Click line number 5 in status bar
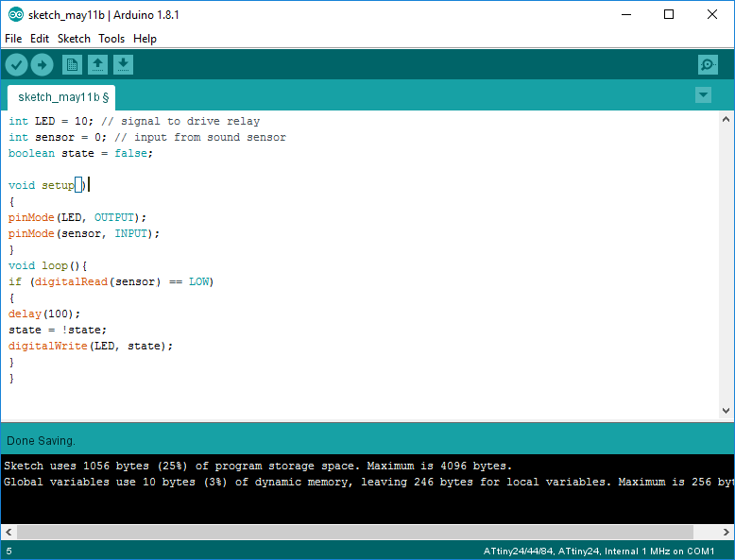 click(9, 552)
